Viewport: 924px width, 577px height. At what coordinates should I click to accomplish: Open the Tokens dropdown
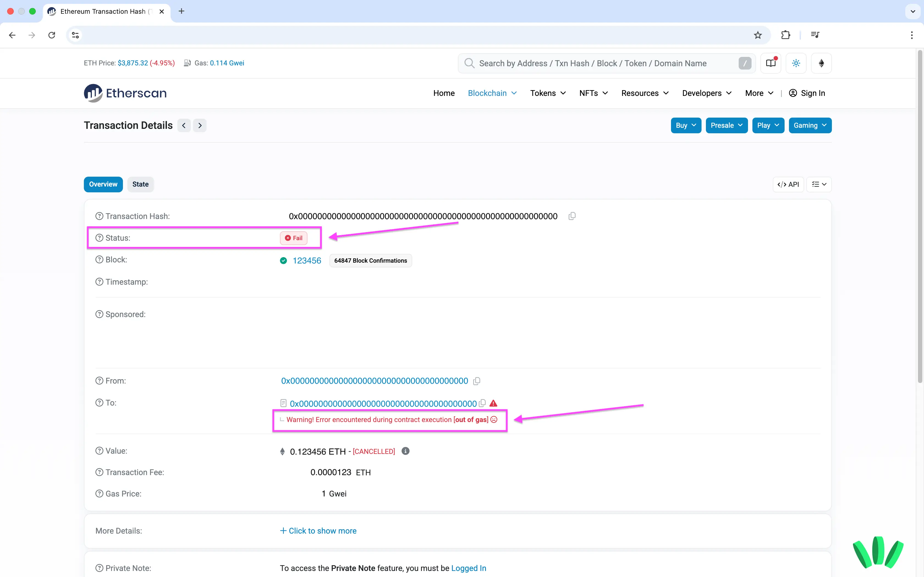tap(548, 93)
